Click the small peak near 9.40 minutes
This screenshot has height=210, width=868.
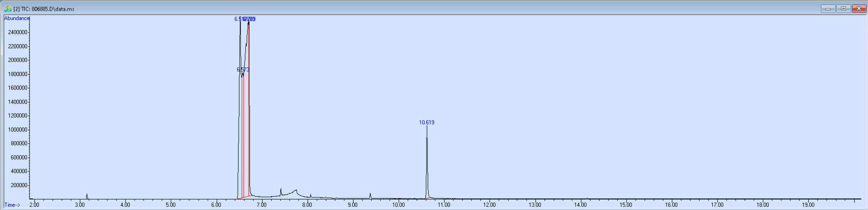click(x=370, y=196)
